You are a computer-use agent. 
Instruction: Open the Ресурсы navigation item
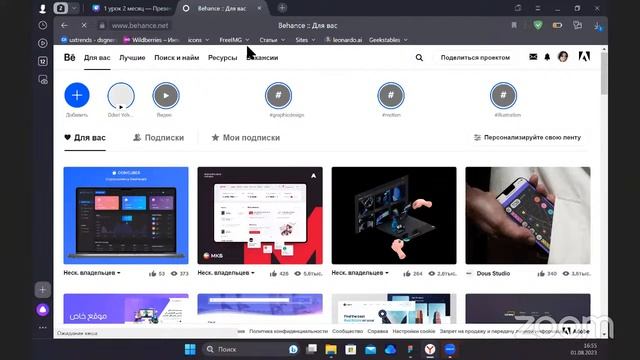pyautogui.click(x=222, y=58)
